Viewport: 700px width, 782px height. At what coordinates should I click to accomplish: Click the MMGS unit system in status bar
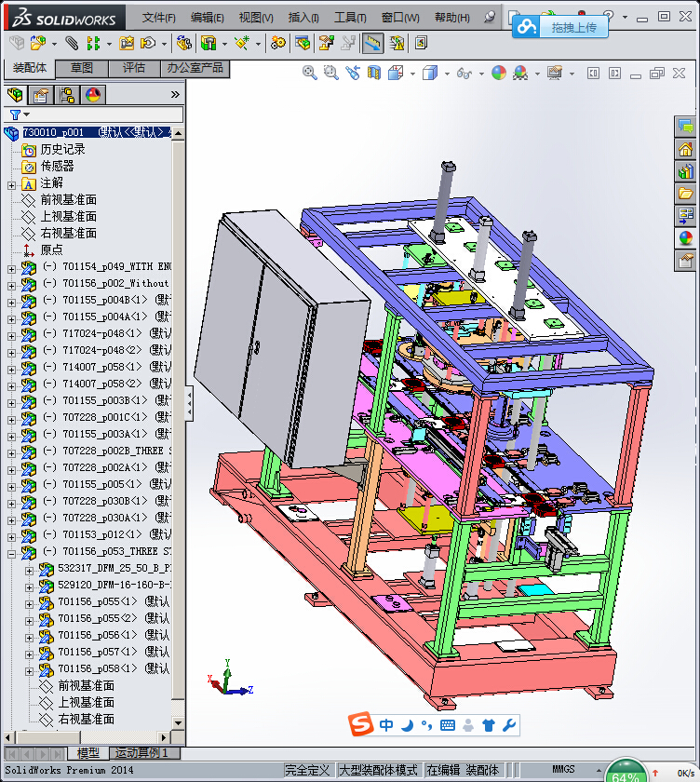pyautogui.click(x=563, y=770)
